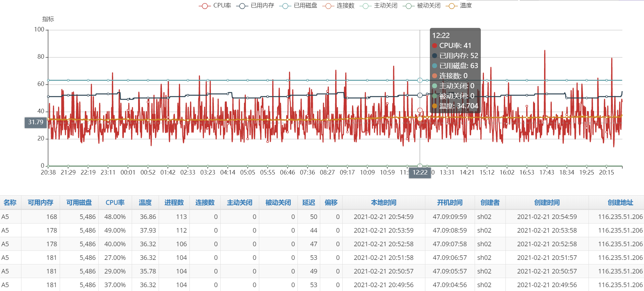Click the 12:22 x-axis time marker
This screenshot has width=644, height=291.
(x=420, y=173)
